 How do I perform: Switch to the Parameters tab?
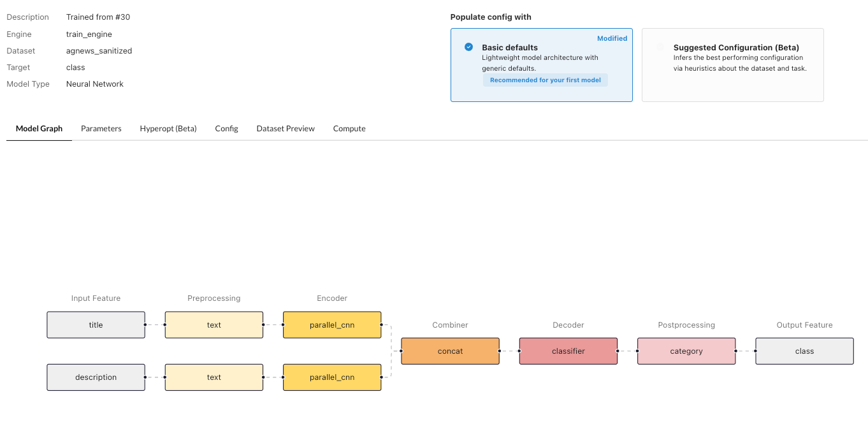pos(101,129)
